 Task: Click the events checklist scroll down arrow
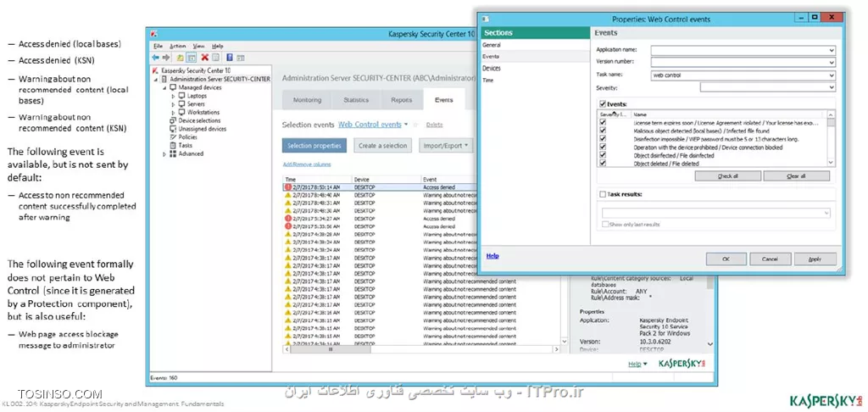[x=831, y=162]
